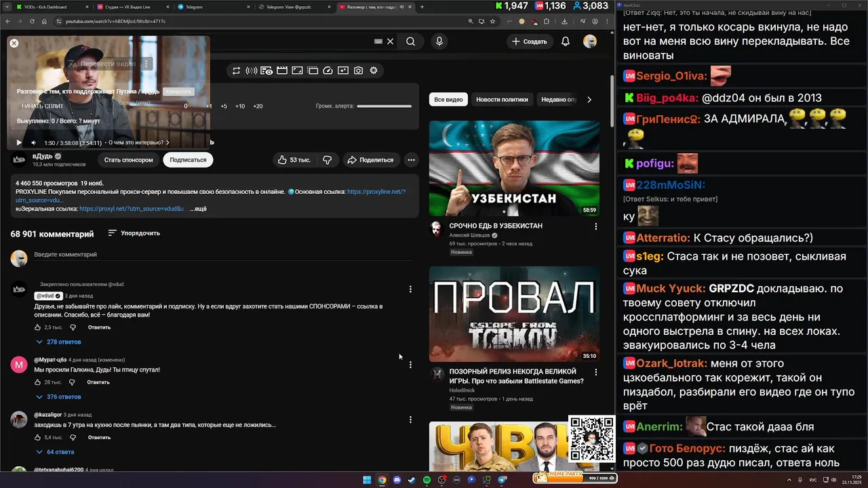Reply to the @kazaligor comment

click(x=99, y=438)
